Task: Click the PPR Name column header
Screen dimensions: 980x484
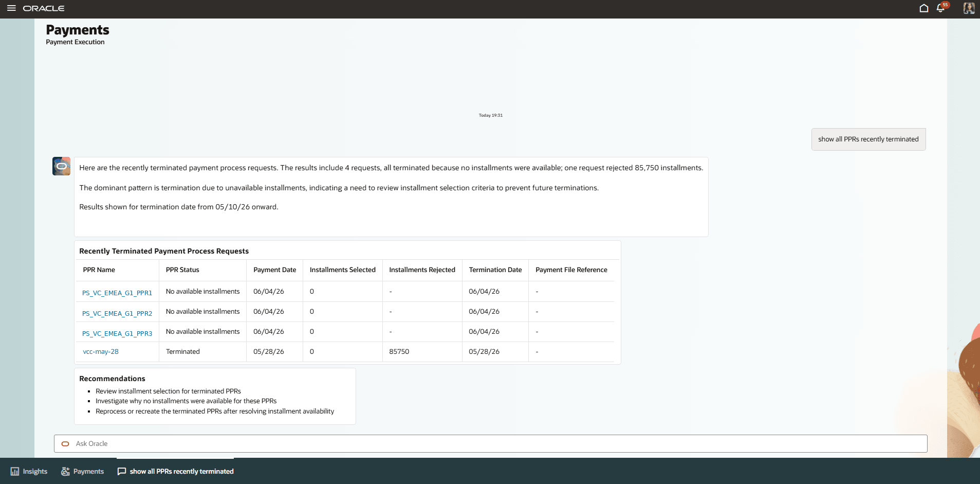Action: point(99,270)
